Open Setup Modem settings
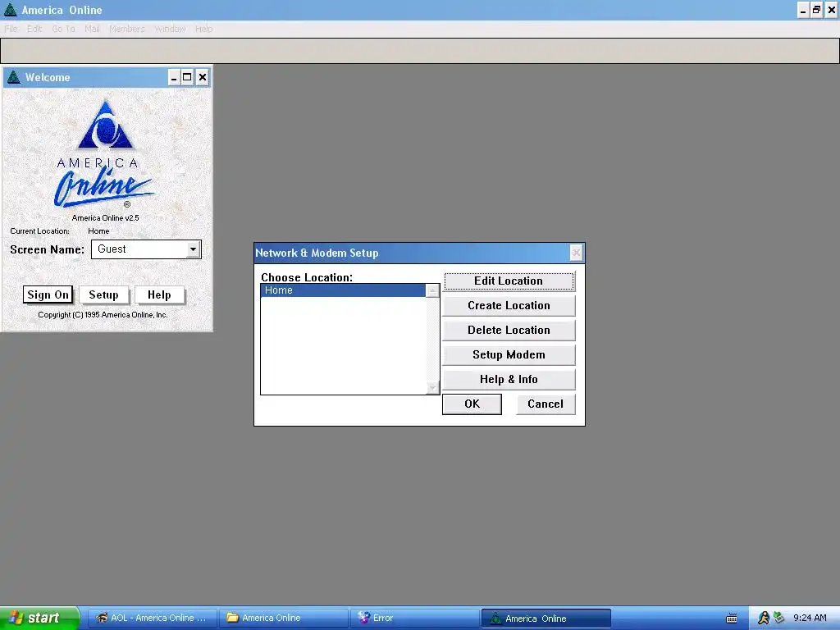840x630 pixels. click(509, 354)
